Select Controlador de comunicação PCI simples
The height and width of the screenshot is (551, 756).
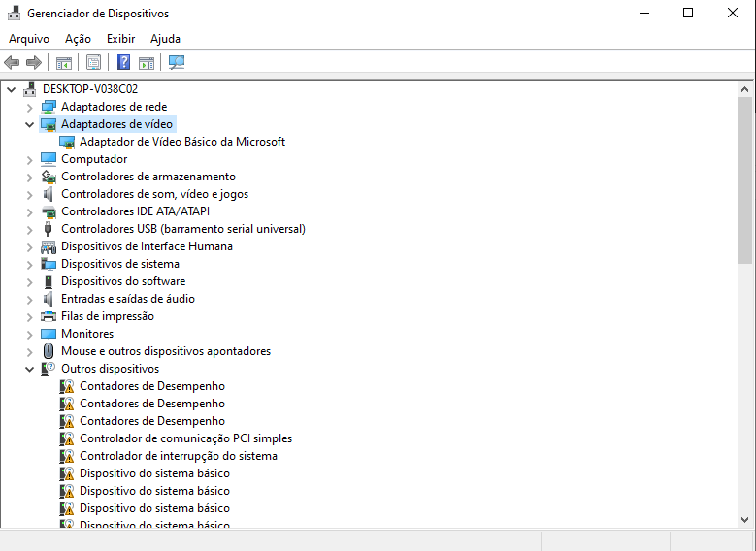pos(185,438)
